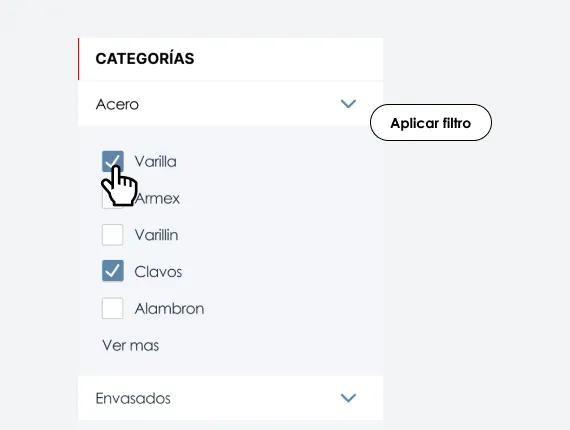Image resolution: width=570 pixels, height=430 pixels.
Task: Click the Armex label text
Action: [157, 198]
